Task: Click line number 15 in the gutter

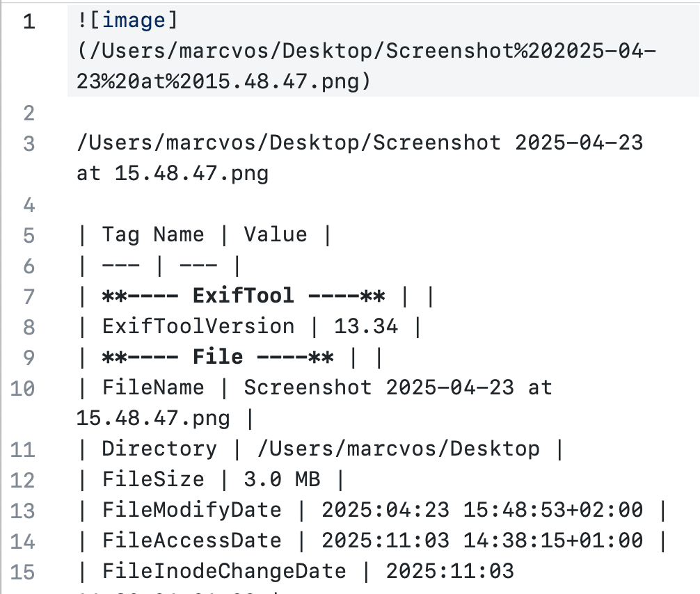Action: pos(23,572)
